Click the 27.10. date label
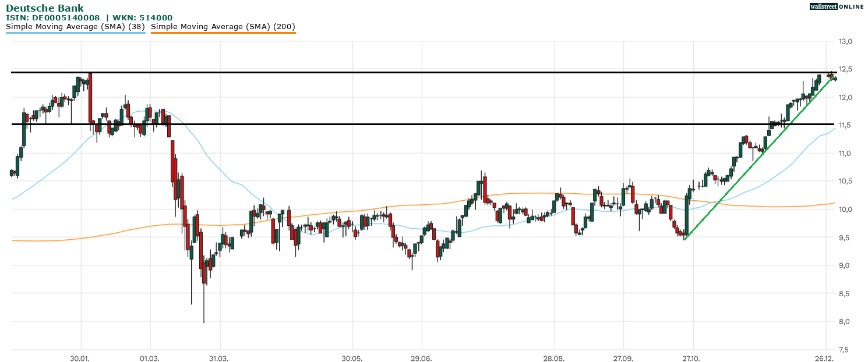This screenshot has width=868, height=362. (692, 357)
